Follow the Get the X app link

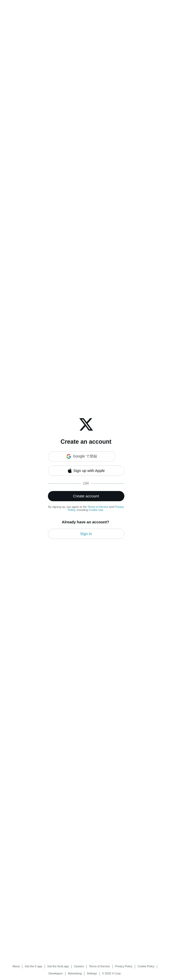tap(34, 966)
